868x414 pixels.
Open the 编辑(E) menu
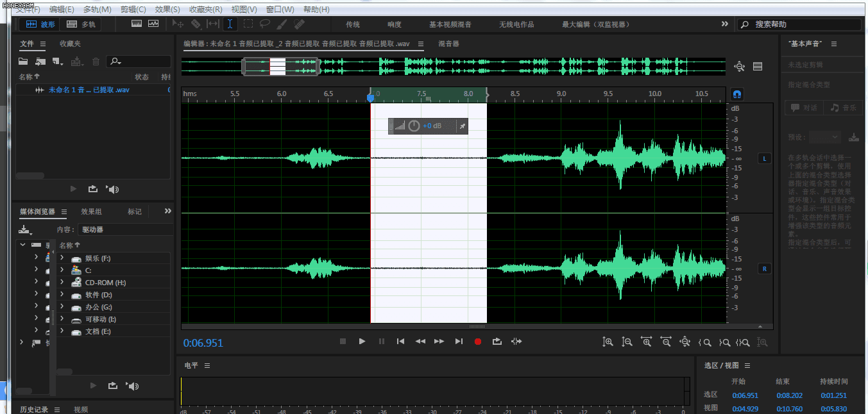click(x=62, y=10)
